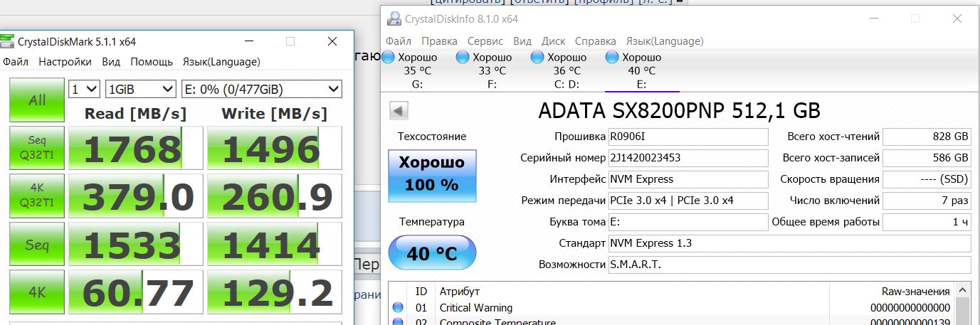The image size is (980, 325).
Task: Click CrystalDiskInfo title bar app icon
Action: pos(393,19)
